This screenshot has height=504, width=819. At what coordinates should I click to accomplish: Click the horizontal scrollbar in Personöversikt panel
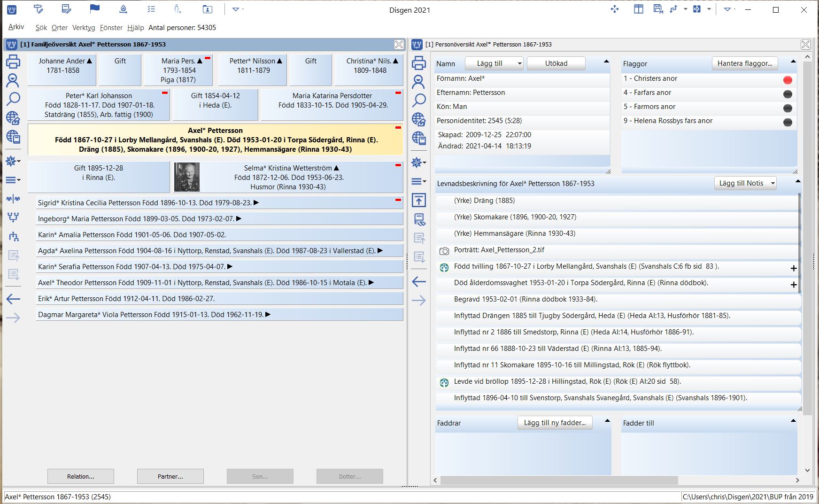(559, 480)
